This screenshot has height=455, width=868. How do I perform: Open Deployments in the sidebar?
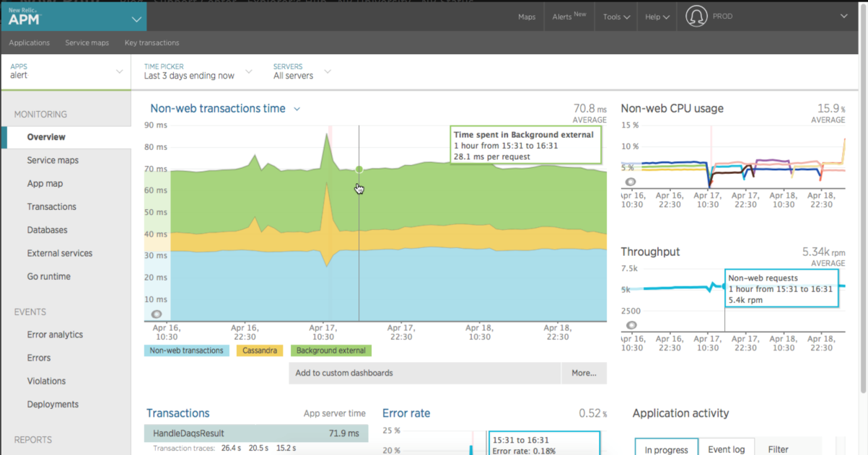point(53,405)
